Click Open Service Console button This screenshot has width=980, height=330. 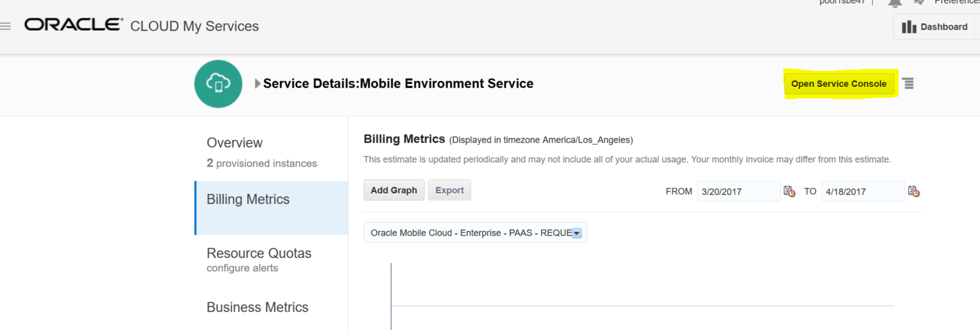[839, 84]
